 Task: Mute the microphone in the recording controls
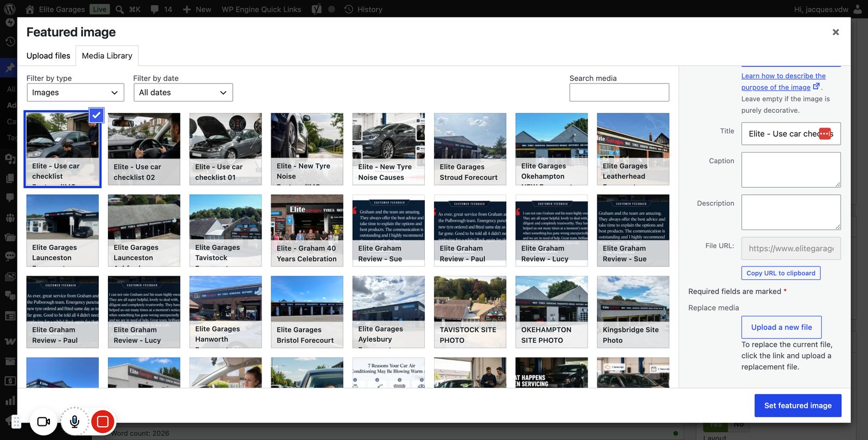(74, 422)
